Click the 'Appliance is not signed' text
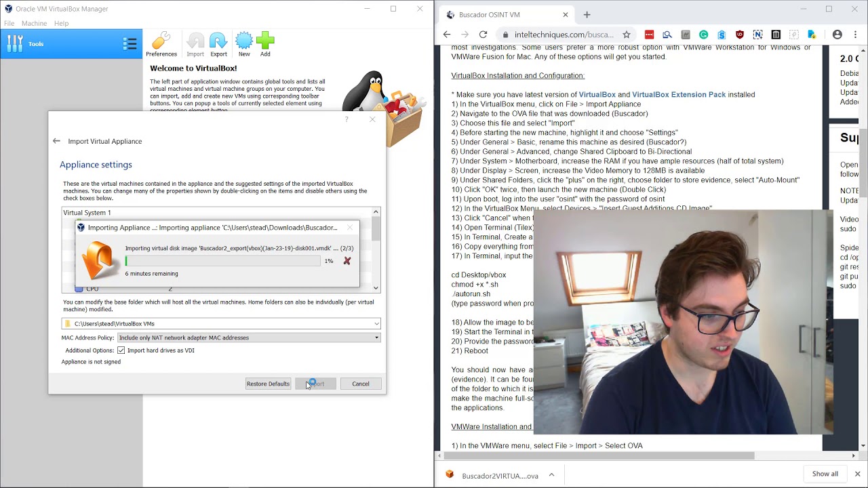This screenshot has height=488, width=868. click(x=91, y=362)
